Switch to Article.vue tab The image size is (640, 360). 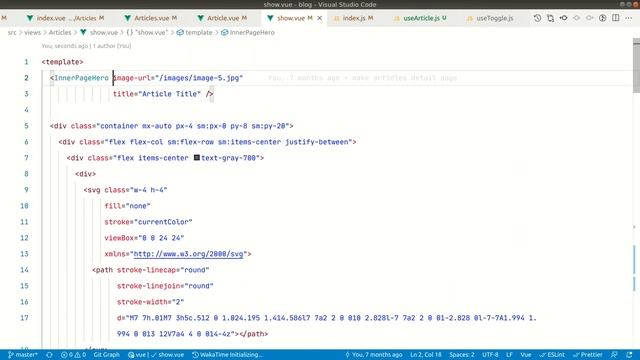click(x=223, y=18)
